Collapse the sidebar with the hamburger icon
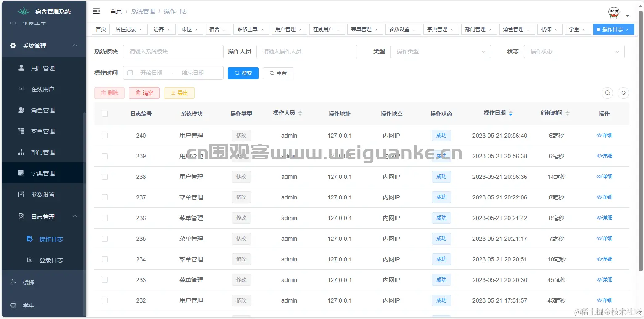 click(x=96, y=11)
